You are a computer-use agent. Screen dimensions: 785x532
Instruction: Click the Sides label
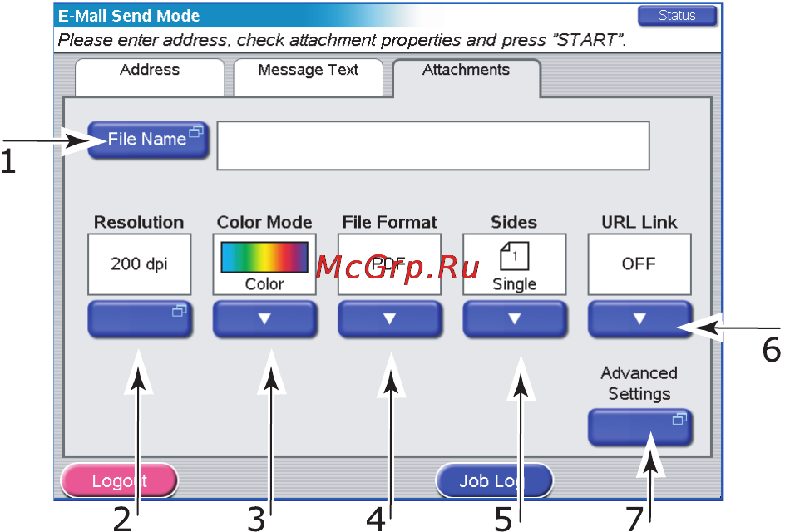click(514, 222)
